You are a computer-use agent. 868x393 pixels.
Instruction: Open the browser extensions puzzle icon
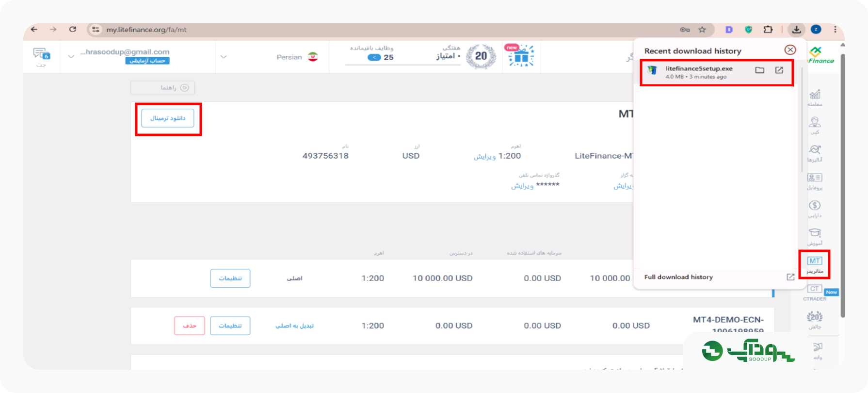(x=768, y=30)
